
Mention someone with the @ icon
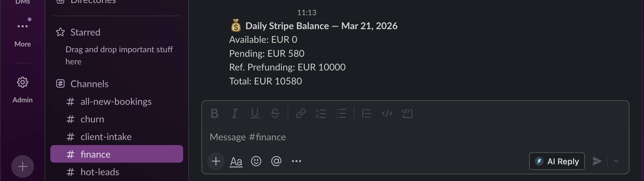(x=276, y=161)
